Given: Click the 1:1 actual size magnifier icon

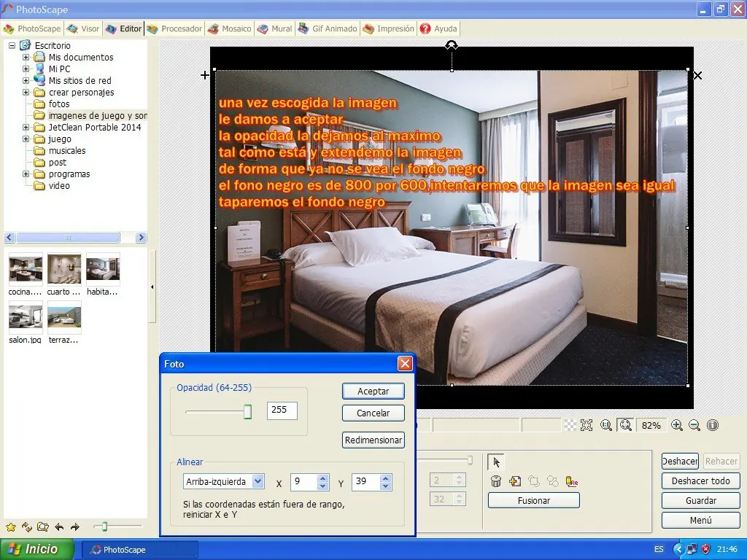Looking at the screenshot, I should (606, 425).
